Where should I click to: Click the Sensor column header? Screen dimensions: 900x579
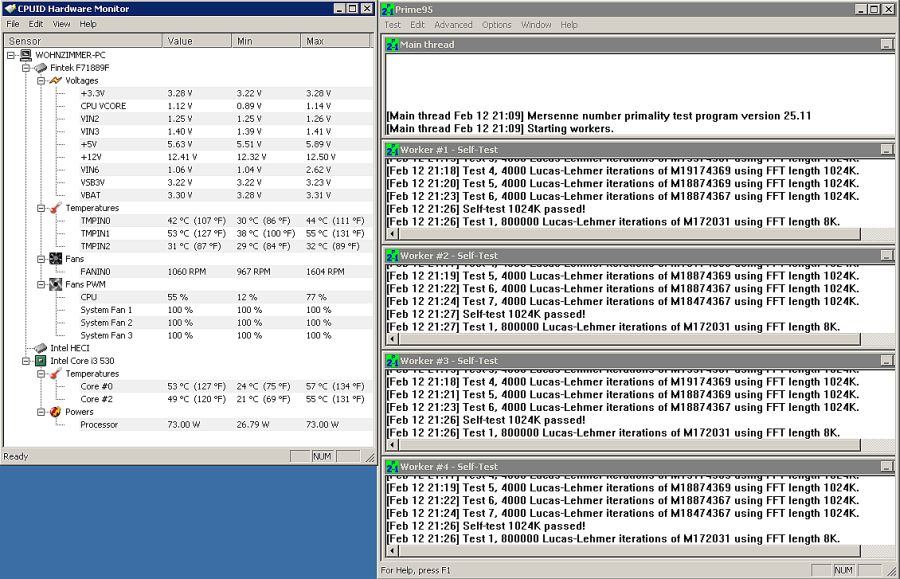coord(83,41)
